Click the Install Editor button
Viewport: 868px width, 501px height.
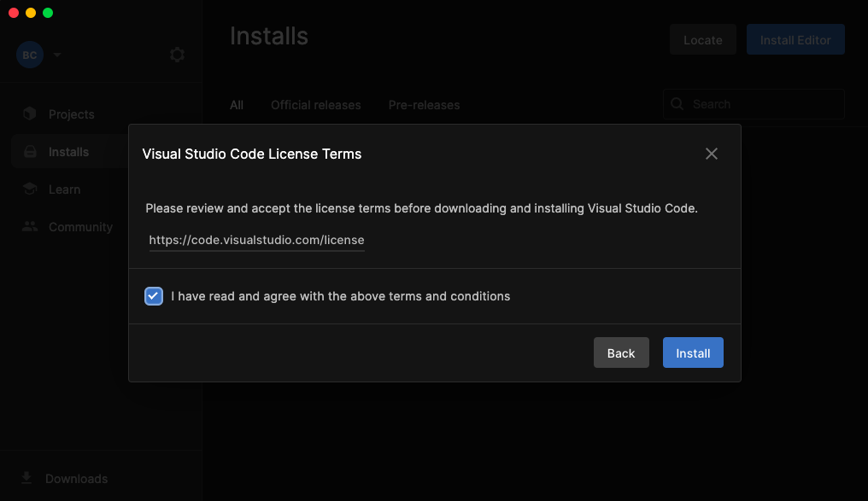(x=795, y=40)
